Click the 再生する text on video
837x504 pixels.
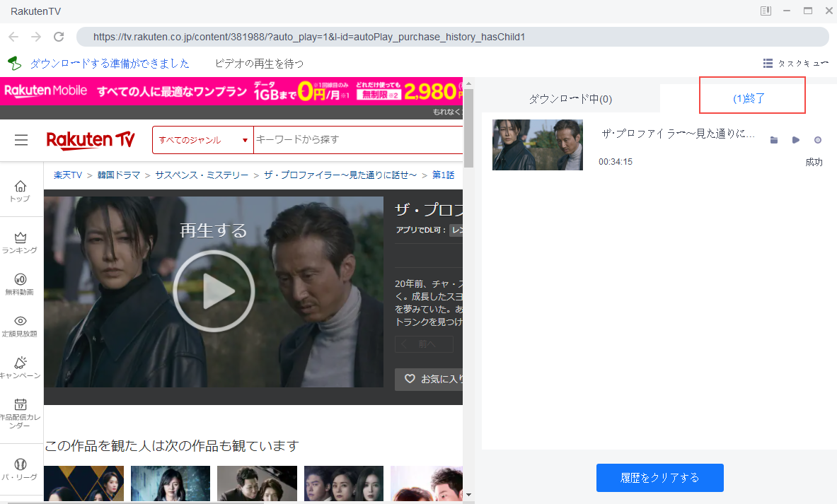214,230
